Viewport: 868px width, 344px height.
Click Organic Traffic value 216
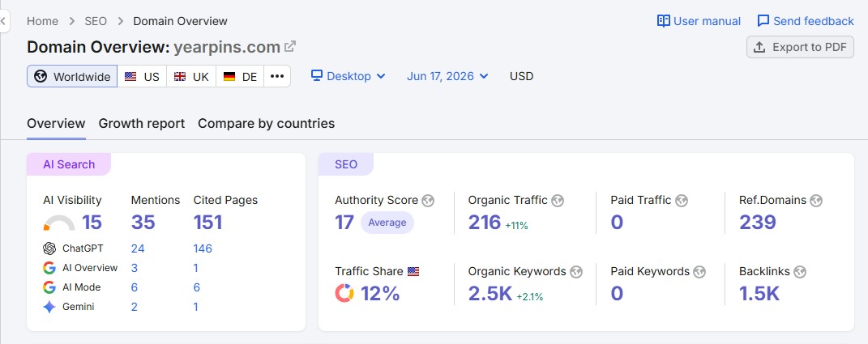(485, 223)
